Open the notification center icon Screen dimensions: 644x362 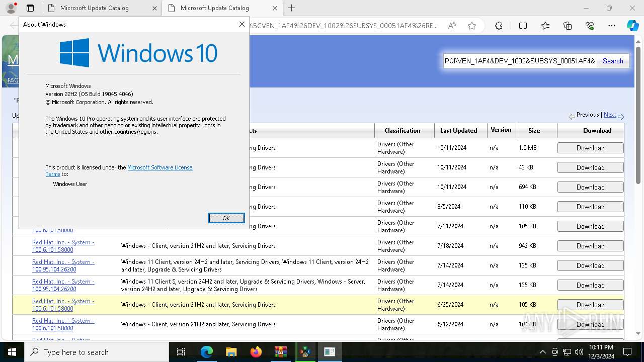pyautogui.click(x=627, y=352)
